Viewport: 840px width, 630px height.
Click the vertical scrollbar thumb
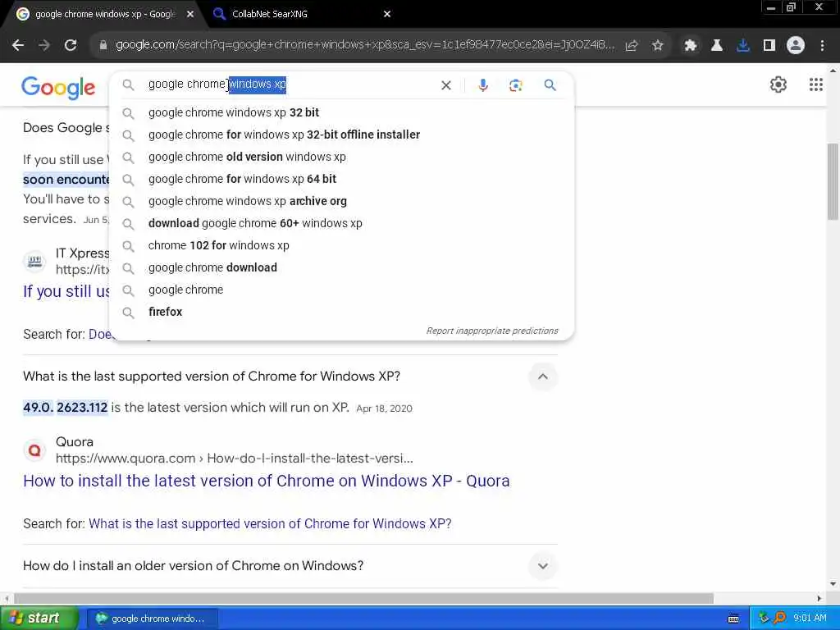[x=833, y=181]
